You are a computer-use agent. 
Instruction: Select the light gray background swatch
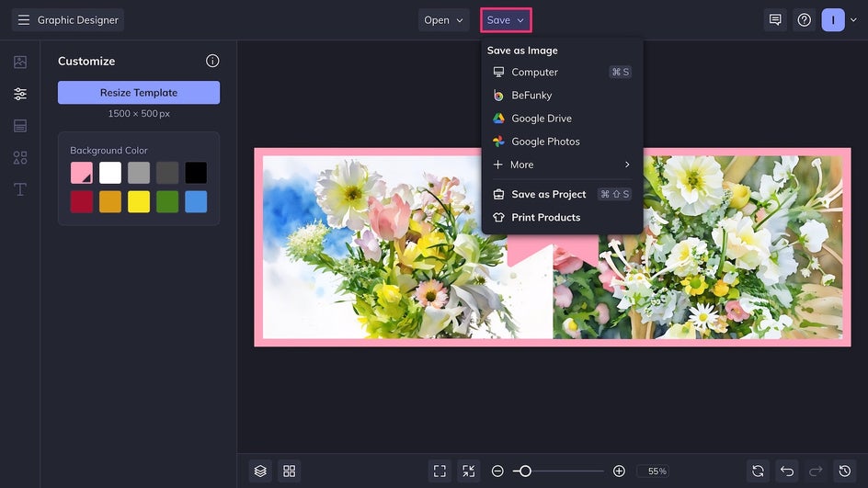pyautogui.click(x=139, y=173)
